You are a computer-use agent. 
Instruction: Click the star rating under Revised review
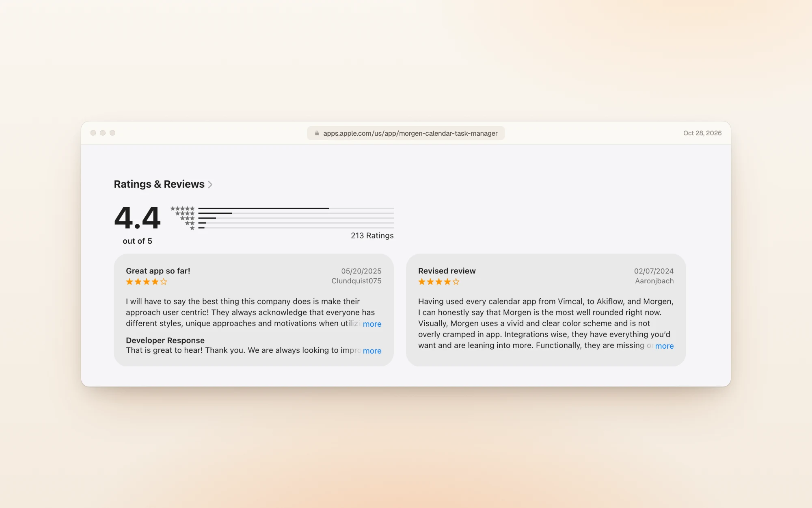click(439, 282)
